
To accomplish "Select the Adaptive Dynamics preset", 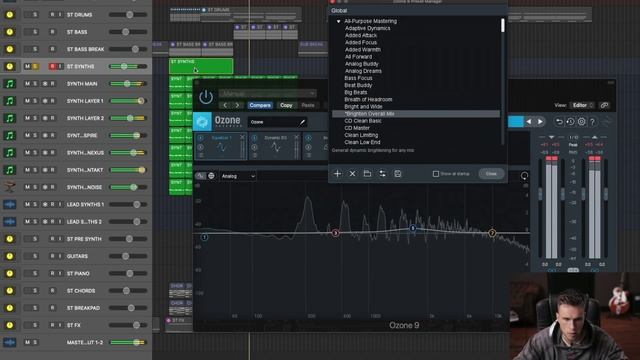I will pos(367,28).
